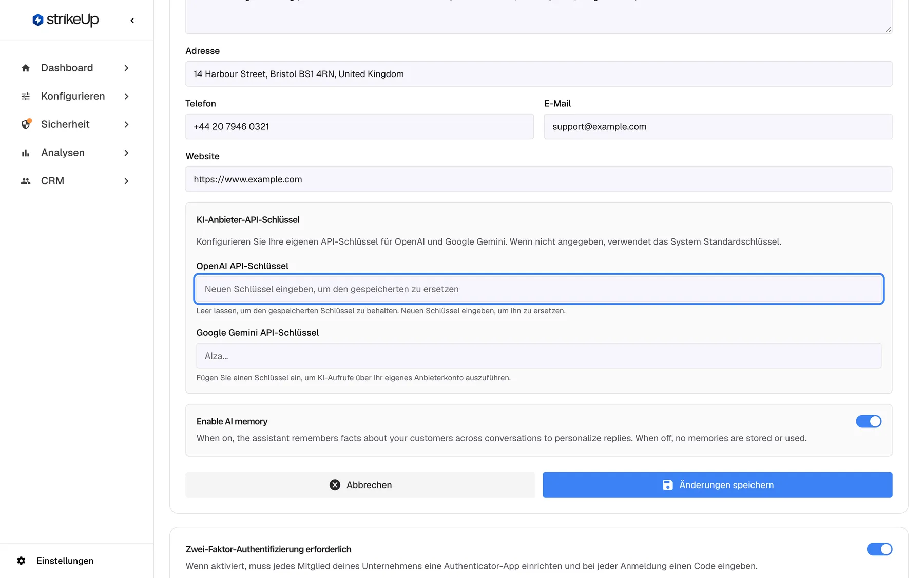Click the textarea resize handle
924x578 pixels.
coord(888,29)
